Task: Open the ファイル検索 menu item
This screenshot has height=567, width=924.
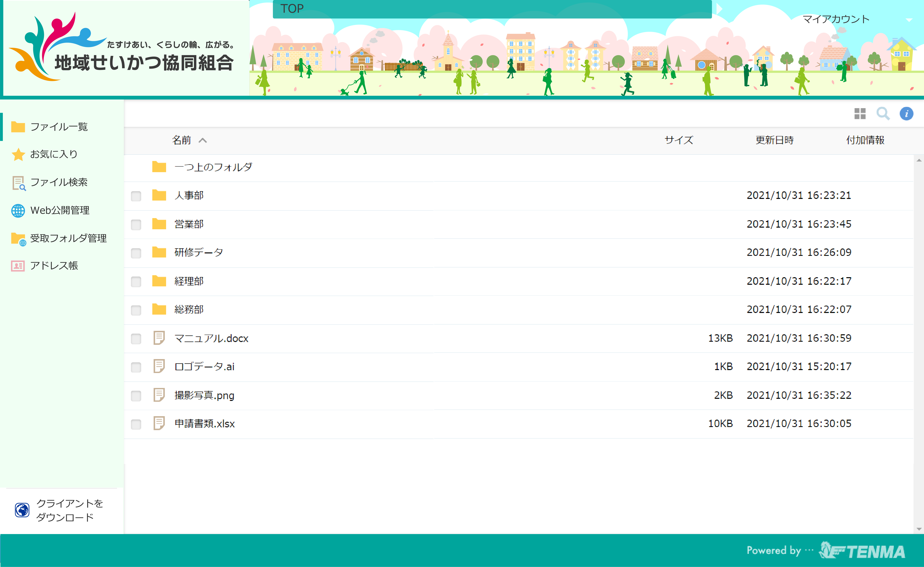Action: [x=62, y=182]
